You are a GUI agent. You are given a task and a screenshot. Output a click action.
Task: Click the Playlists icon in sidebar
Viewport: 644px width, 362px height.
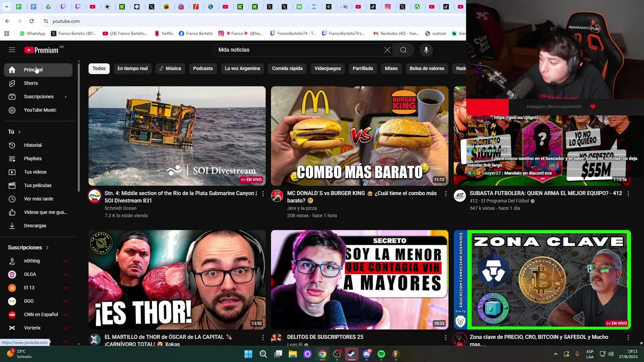[12, 159]
